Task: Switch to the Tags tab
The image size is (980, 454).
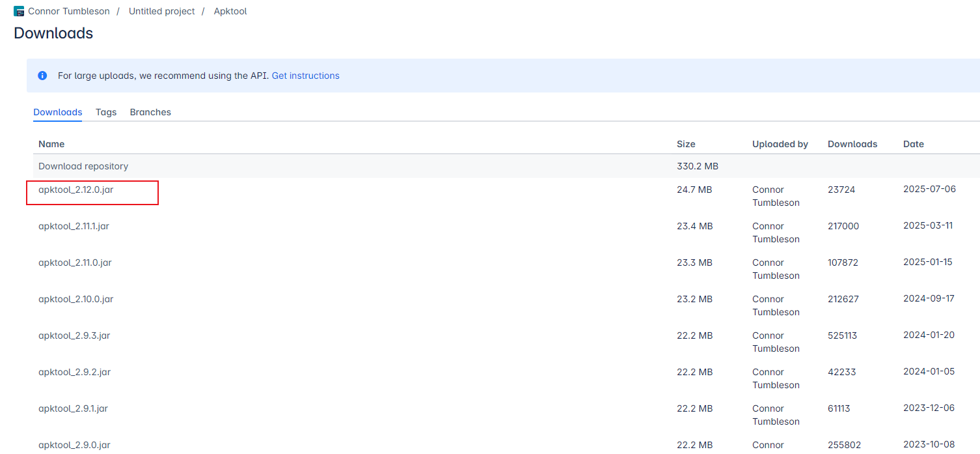Action: [x=106, y=112]
